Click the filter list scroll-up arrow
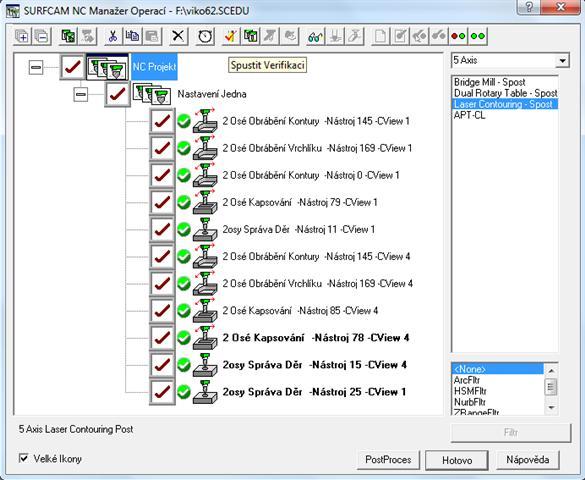The width and height of the screenshot is (585, 480). coord(551,370)
